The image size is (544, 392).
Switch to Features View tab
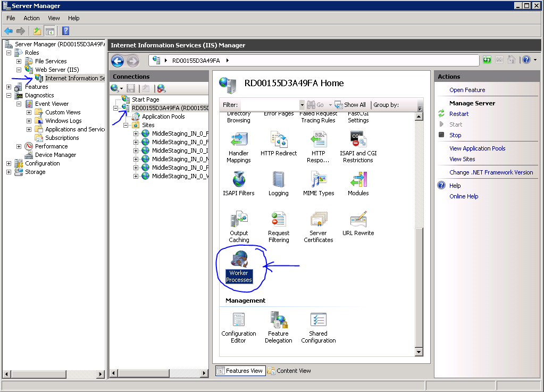tap(240, 371)
